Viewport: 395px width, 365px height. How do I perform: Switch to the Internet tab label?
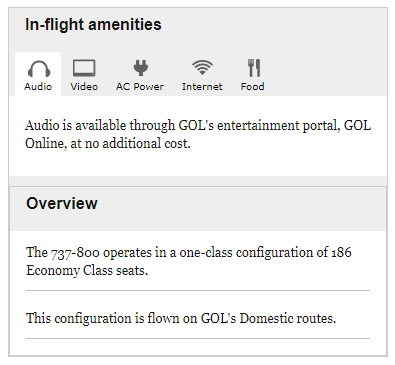(x=202, y=87)
